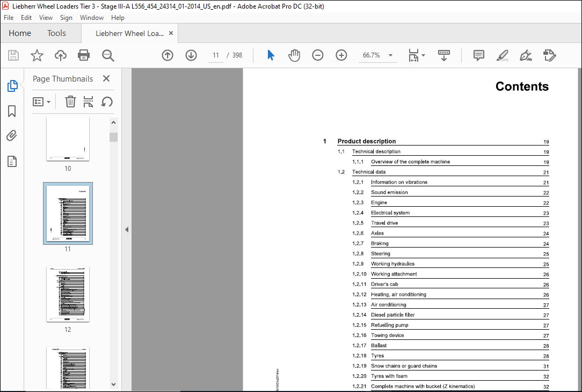
Task: Open the View menu
Action: (46, 17)
